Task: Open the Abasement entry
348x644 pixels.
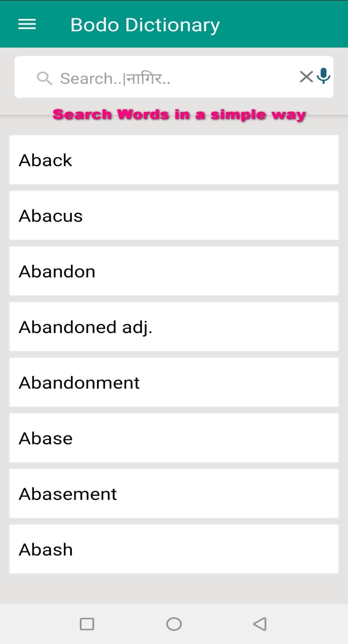Action: [174, 494]
